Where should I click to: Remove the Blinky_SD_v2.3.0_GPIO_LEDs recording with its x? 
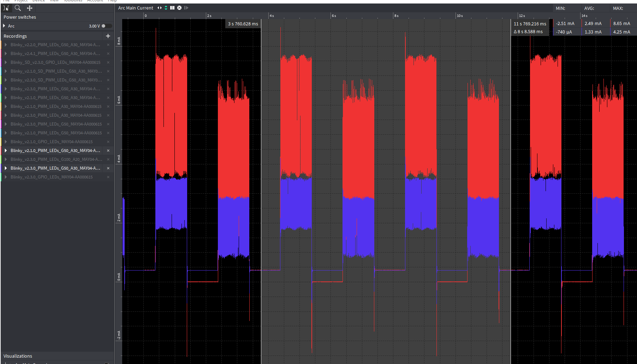tap(108, 62)
